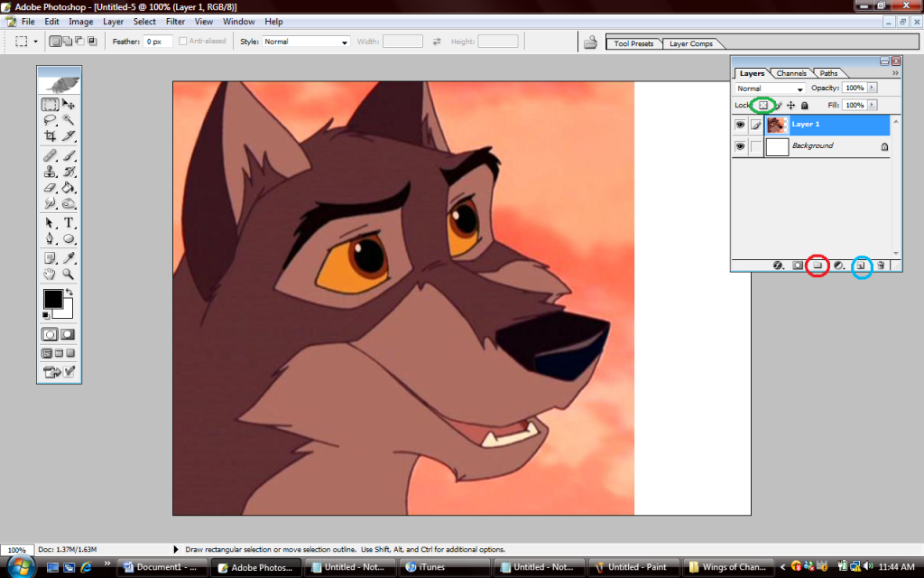Screen dimensions: 924x578
Task: Hide Layer 1 with its eye icon
Action: (740, 125)
